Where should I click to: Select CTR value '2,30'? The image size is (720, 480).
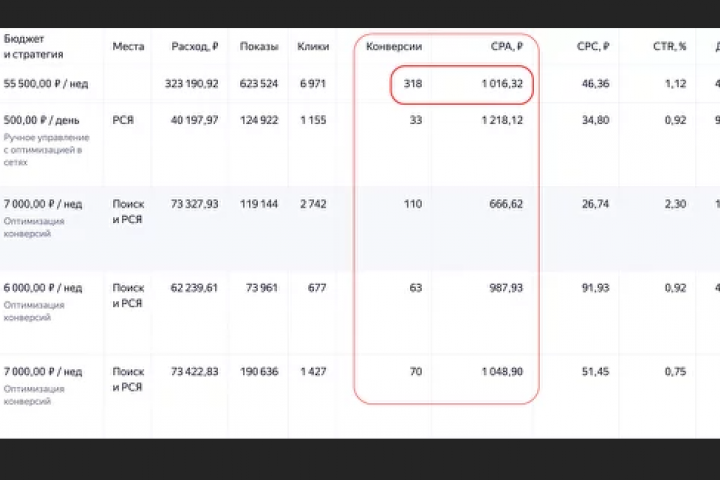click(x=675, y=204)
